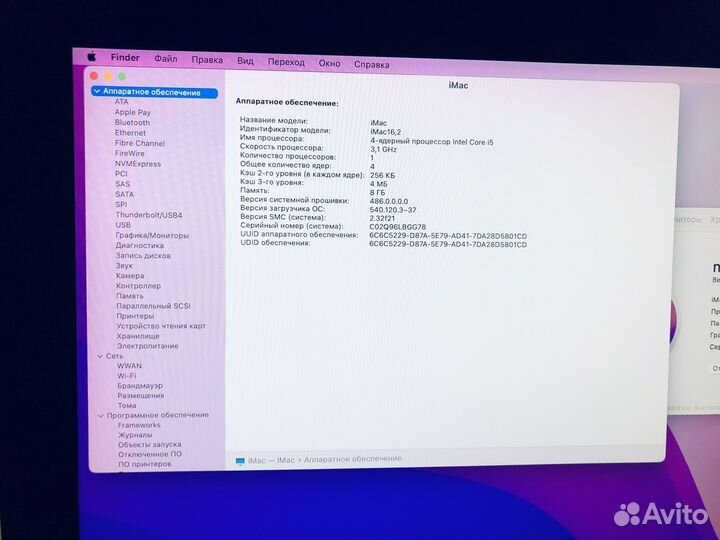This screenshot has width=720, height=540.
Task: Select Диагностика in the sidebar
Action: click(140, 246)
